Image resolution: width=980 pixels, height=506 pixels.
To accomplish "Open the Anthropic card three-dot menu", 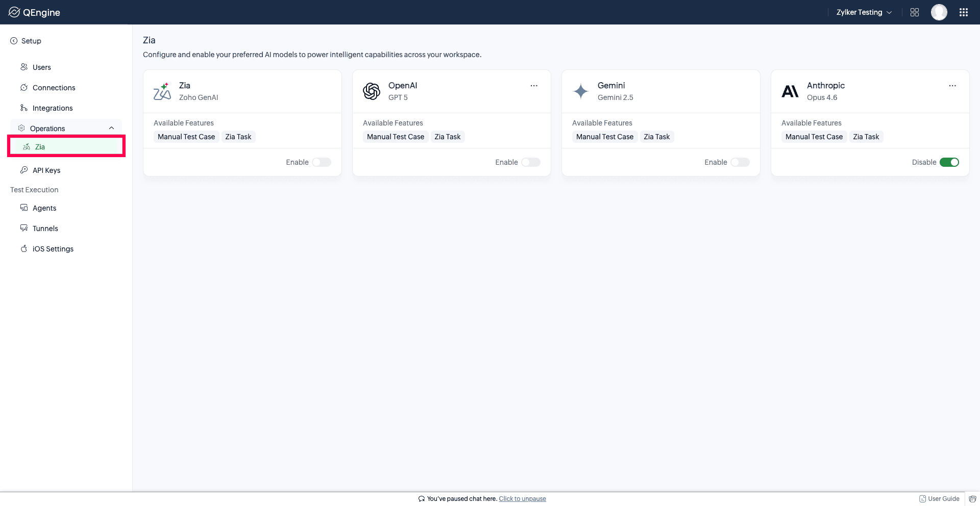I will pos(952,86).
